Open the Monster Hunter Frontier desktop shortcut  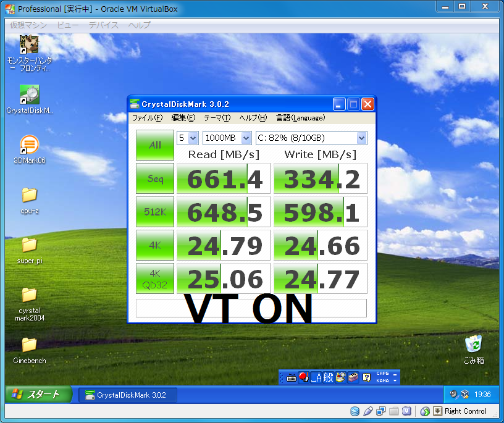coord(29,44)
